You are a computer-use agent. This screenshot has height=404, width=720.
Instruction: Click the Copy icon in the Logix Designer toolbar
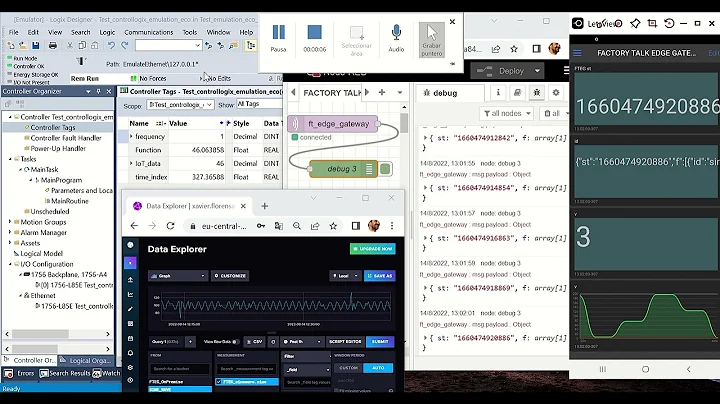(82, 45)
